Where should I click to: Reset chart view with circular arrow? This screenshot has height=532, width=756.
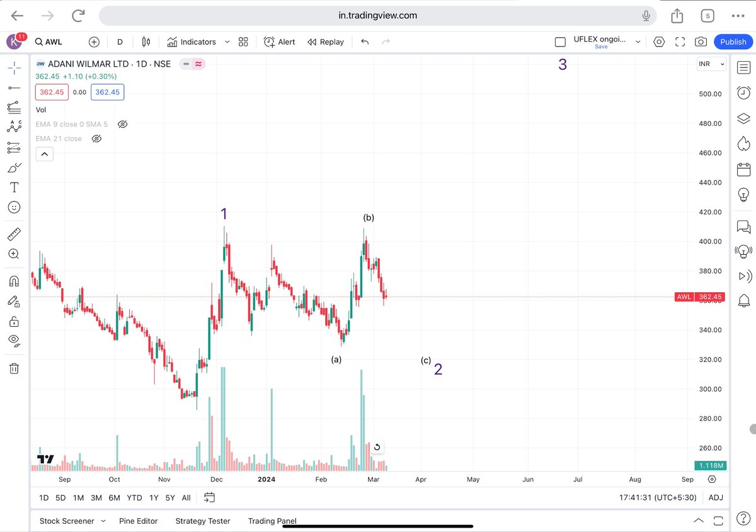click(x=377, y=447)
